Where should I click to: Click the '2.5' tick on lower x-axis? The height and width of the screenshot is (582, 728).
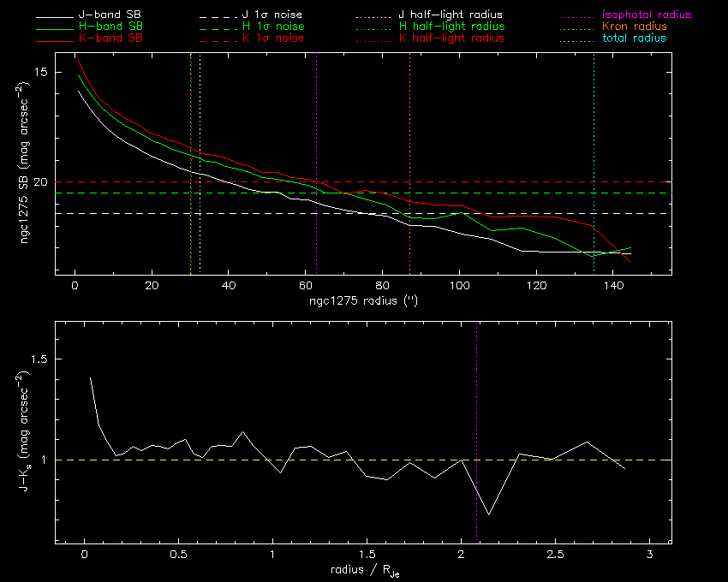click(555, 554)
